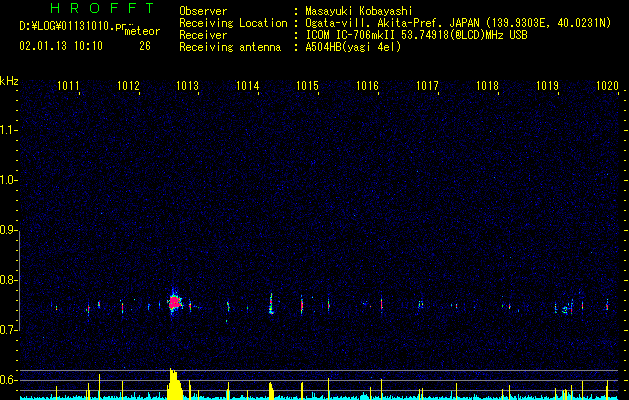Screen dimensions: 629x400
Task: Click the 0.8 frequency axis label
Action: tap(8, 280)
